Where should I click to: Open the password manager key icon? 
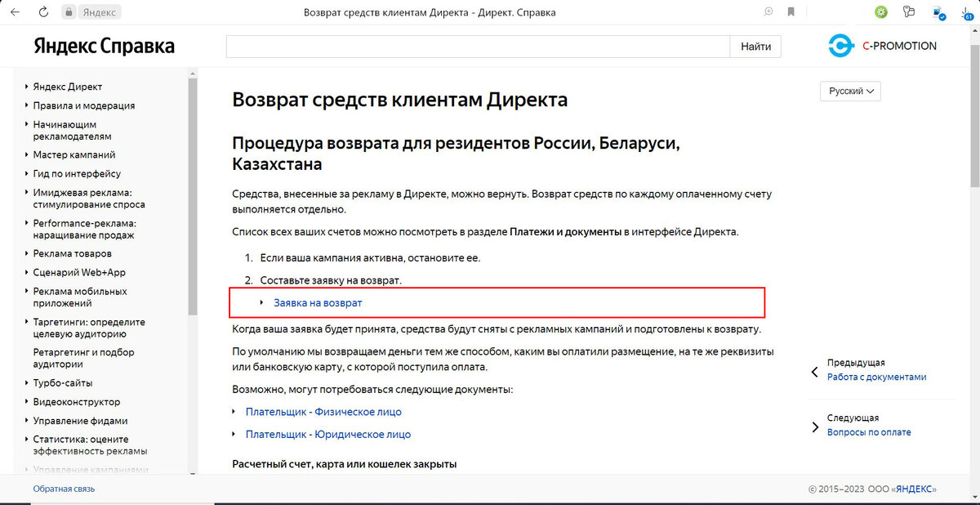[909, 12]
